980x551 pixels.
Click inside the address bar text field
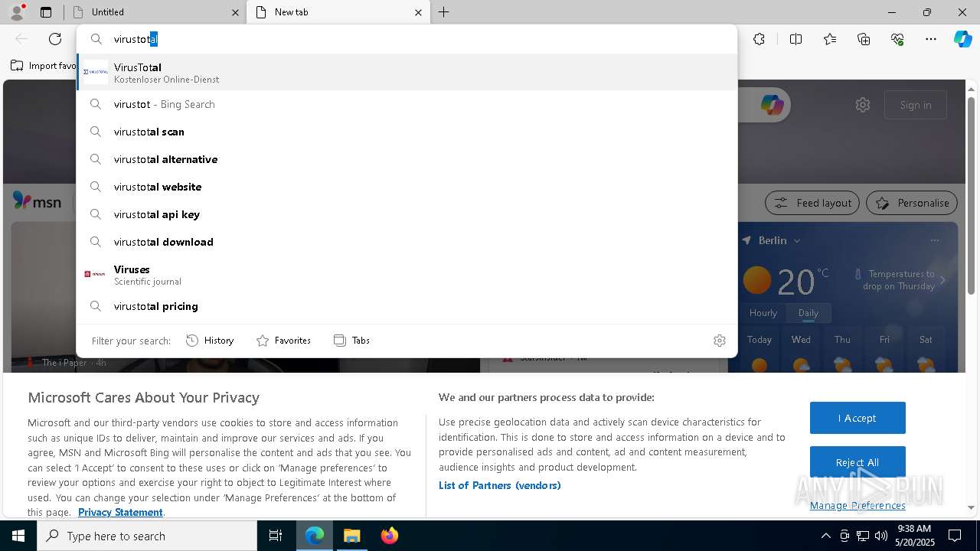point(406,39)
